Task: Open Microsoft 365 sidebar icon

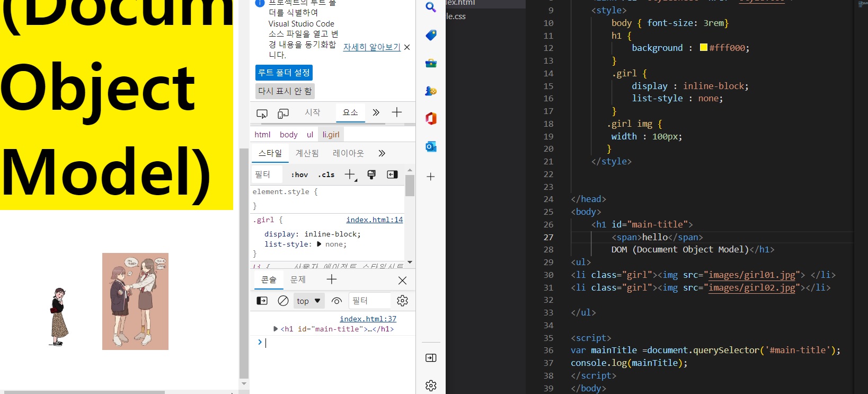Action: [431, 119]
